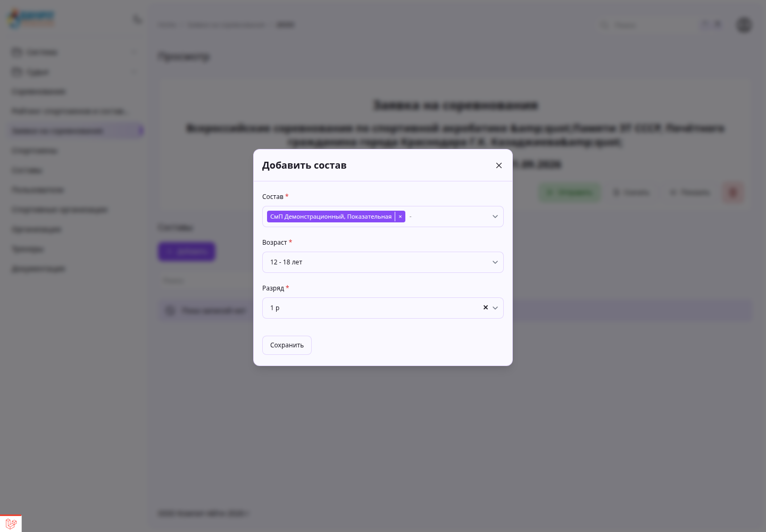766x532 pixels.
Task: Click the search magnifier icon
Action: (605, 25)
